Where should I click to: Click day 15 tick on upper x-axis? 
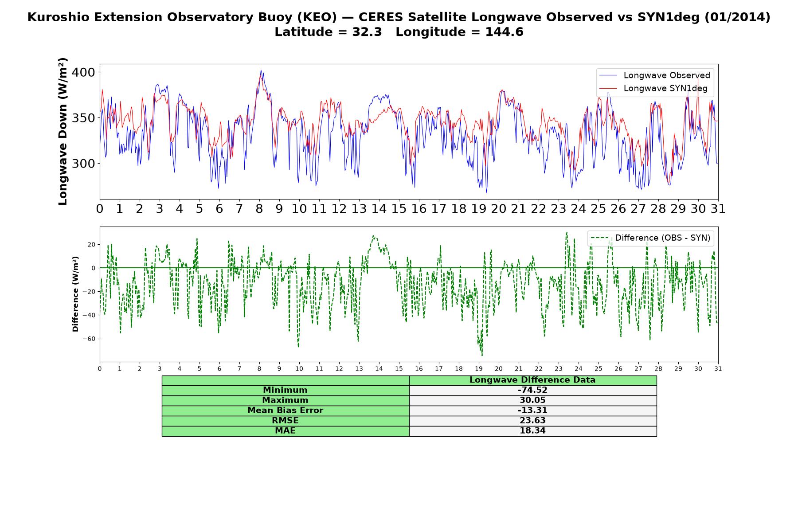[x=399, y=209]
